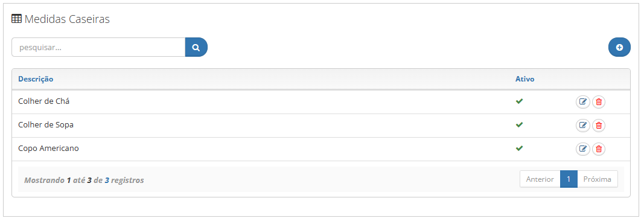
Task: Select page 1 in pagination
Action: coord(569,179)
